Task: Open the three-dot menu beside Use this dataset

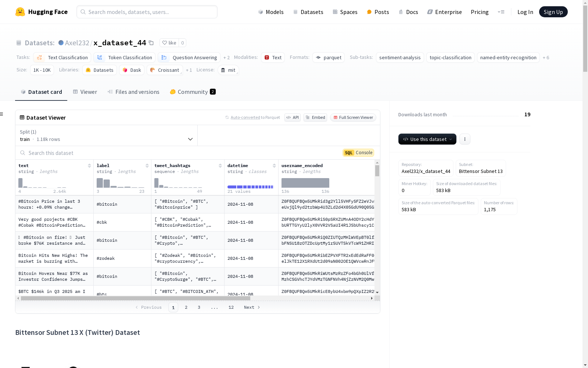Action: pyautogui.click(x=465, y=139)
